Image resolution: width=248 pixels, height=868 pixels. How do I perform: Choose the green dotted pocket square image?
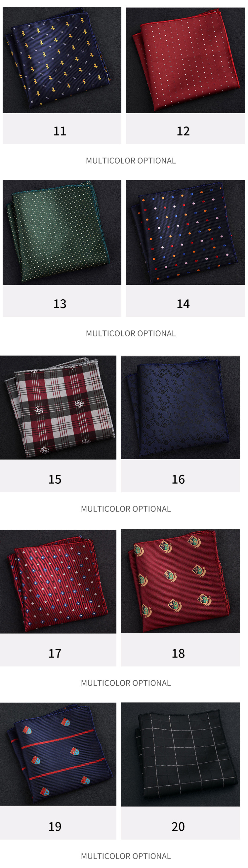pyautogui.click(x=62, y=232)
